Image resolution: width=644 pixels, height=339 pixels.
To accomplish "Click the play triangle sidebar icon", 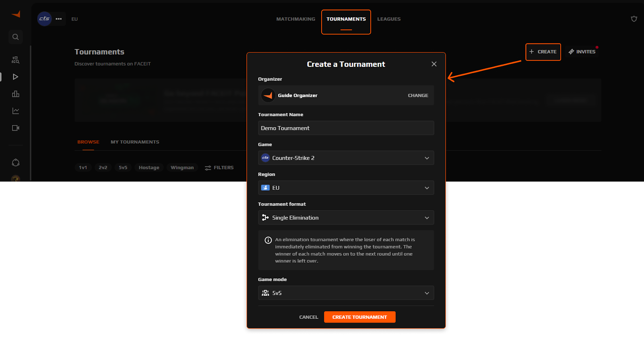I will pyautogui.click(x=16, y=77).
